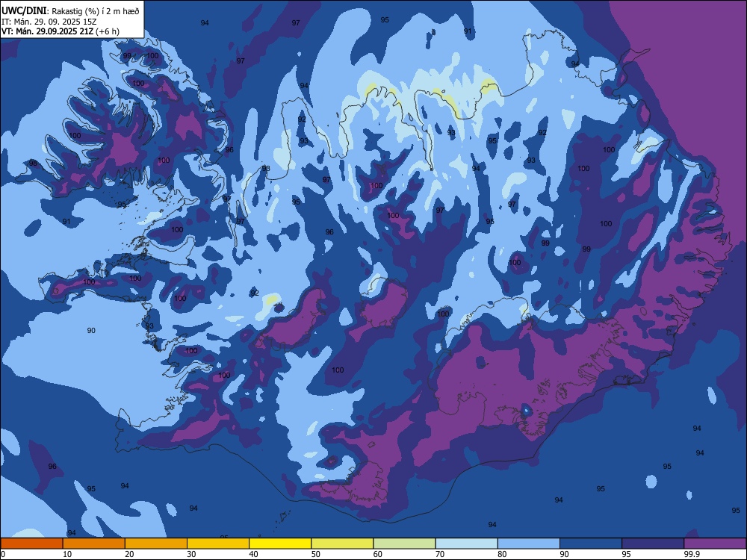This screenshot has width=747, height=560.
Task: Click the legend tick label '70'
Action: 440,554
